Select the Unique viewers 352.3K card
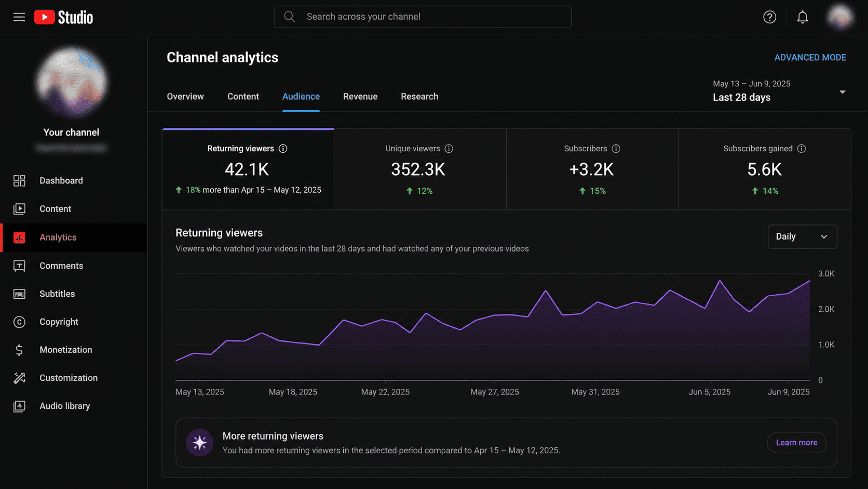This screenshot has height=489, width=868. click(420, 169)
